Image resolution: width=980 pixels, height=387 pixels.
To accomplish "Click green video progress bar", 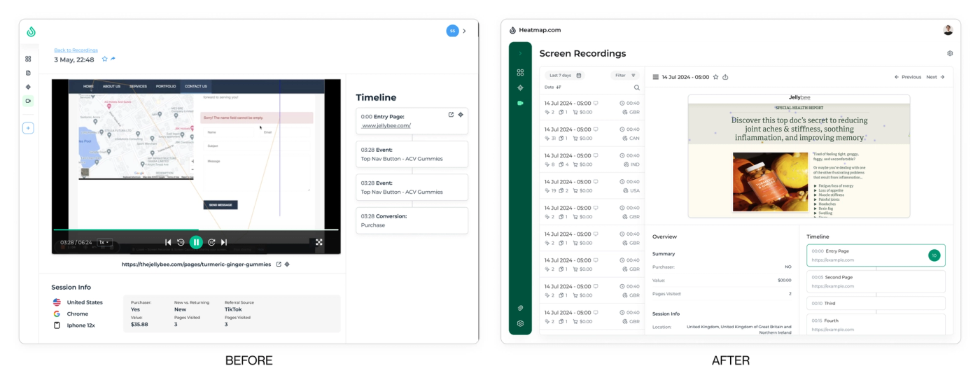I will click(126, 230).
